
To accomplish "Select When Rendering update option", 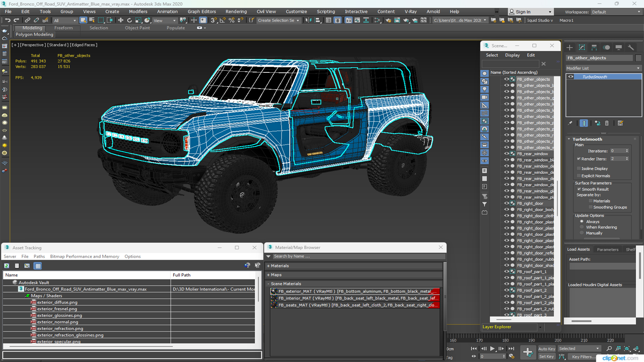I will point(582,227).
